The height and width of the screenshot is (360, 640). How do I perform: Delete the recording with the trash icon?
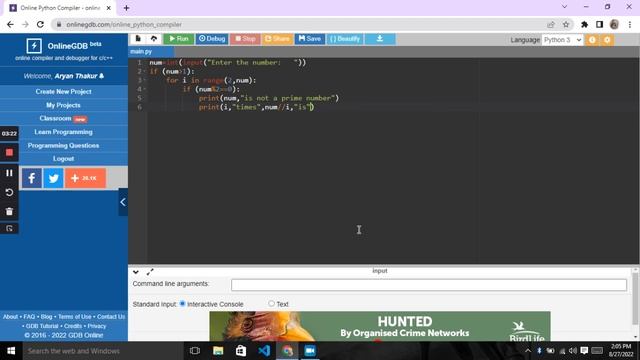(x=9, y=211)
